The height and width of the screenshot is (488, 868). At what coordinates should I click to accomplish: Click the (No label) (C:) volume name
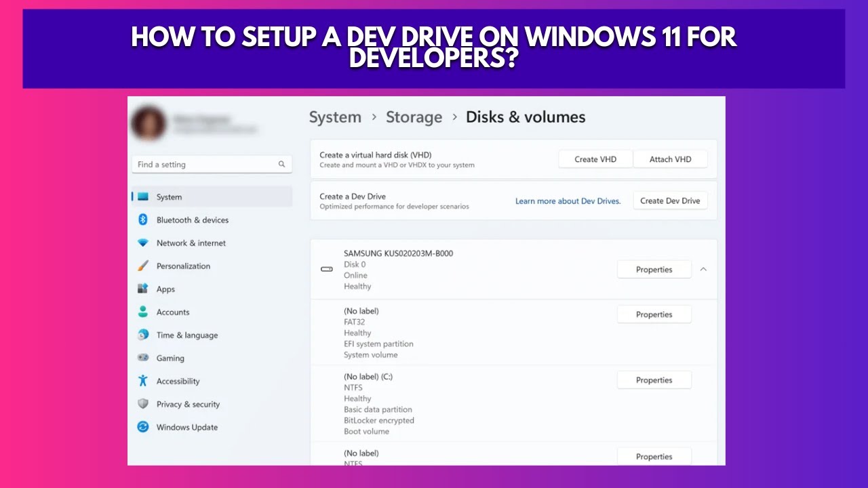pos(368,376)
